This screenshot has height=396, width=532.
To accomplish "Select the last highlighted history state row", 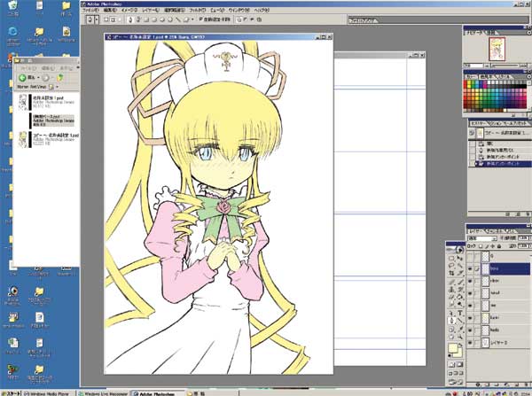I will tap(498, 163).
